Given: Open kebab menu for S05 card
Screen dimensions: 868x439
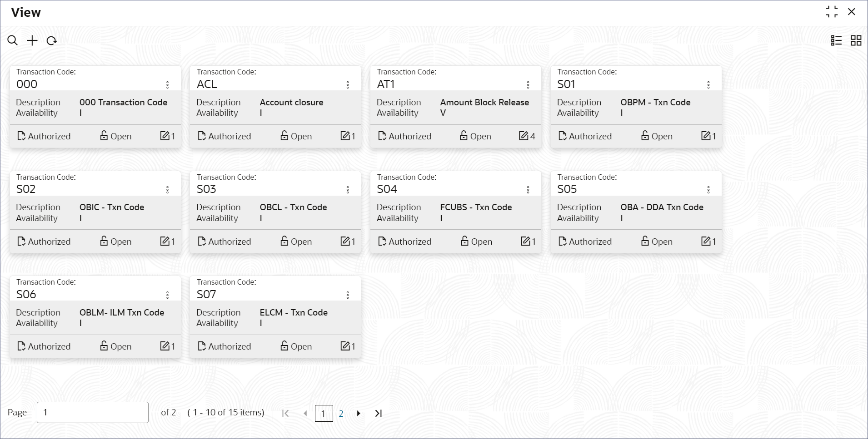Looking at the screenshot, I should [708, 190].
